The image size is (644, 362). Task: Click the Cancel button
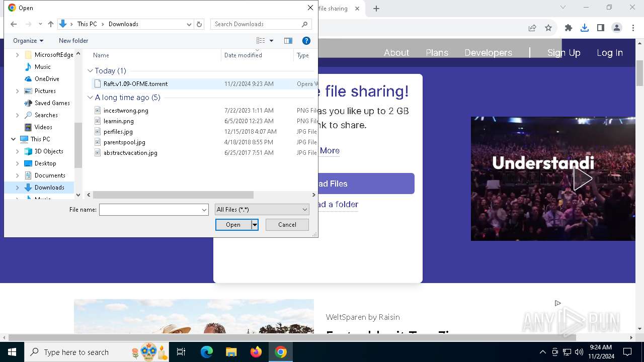(x=287, y=225)
